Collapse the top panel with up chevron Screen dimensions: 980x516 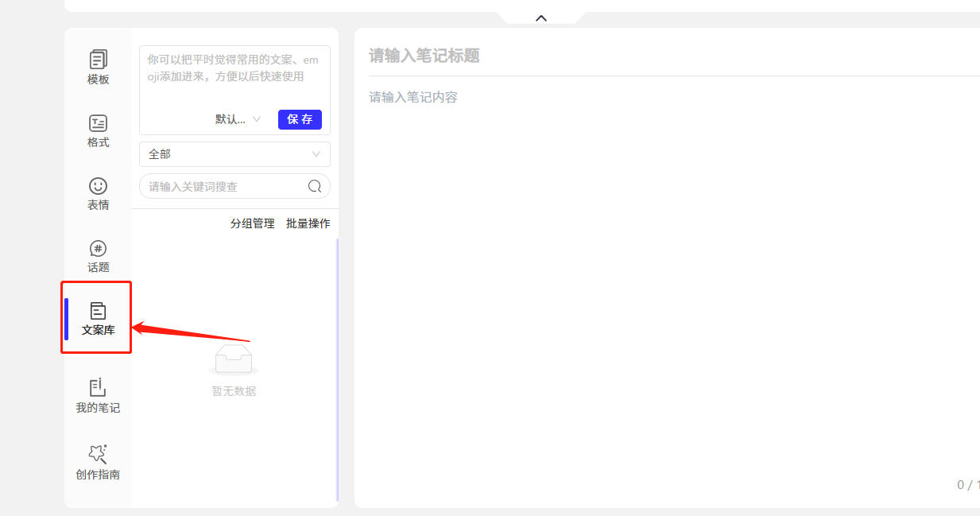click(x=541, y=17)
